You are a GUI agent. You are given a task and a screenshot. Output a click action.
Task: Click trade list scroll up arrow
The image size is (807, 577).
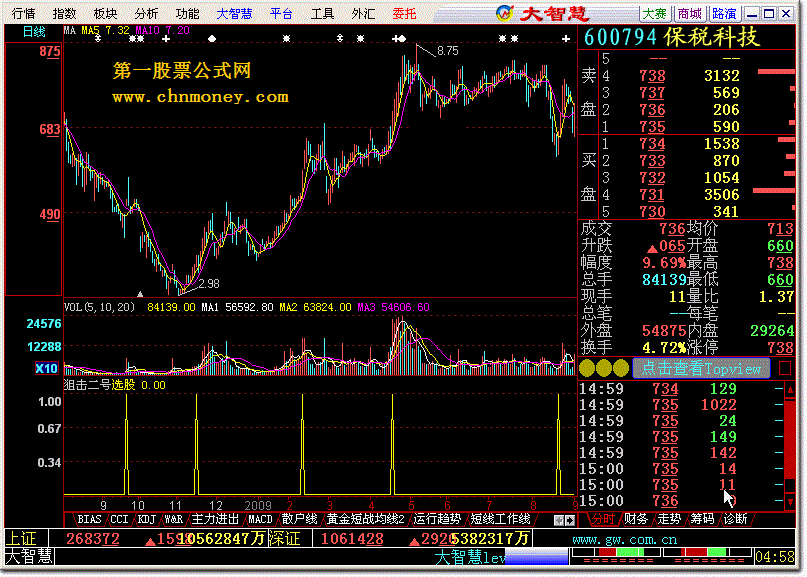(790, 390)
